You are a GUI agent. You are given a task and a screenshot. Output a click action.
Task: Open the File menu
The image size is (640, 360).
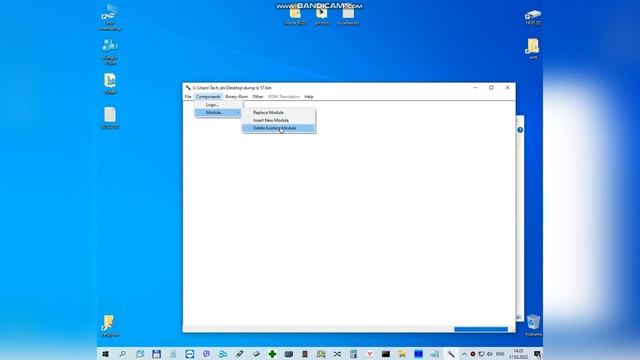point(188,97)
